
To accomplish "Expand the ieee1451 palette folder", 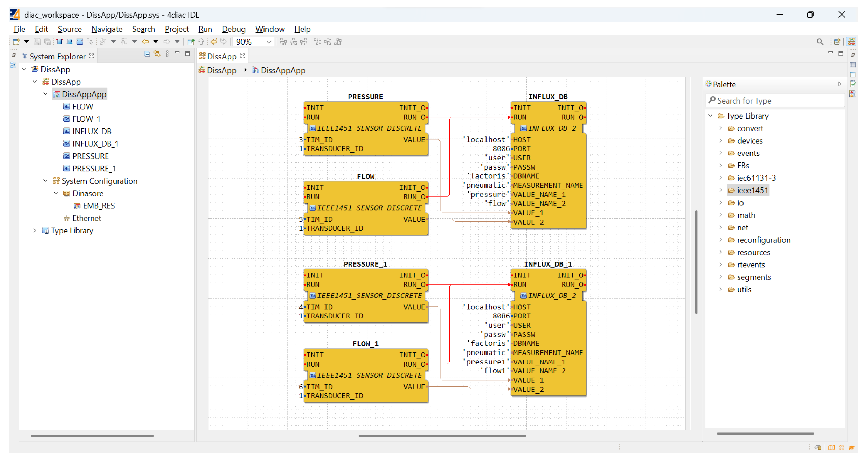I will pos(721,190).
